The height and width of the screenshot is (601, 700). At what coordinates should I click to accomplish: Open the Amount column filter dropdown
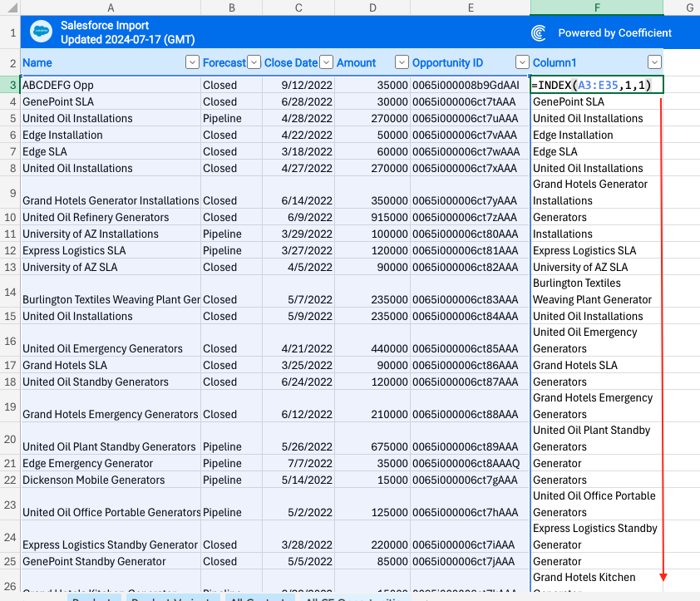[402, 62]
